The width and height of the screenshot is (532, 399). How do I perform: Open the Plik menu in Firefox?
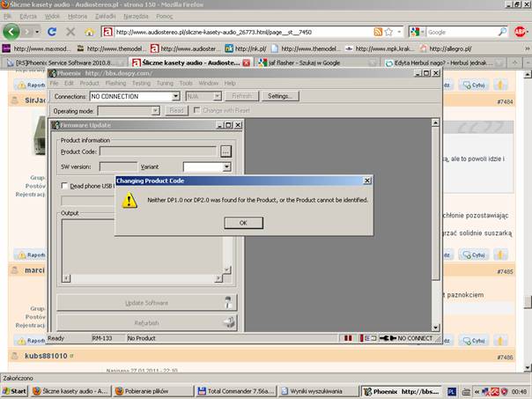click(x=7, y=16)
